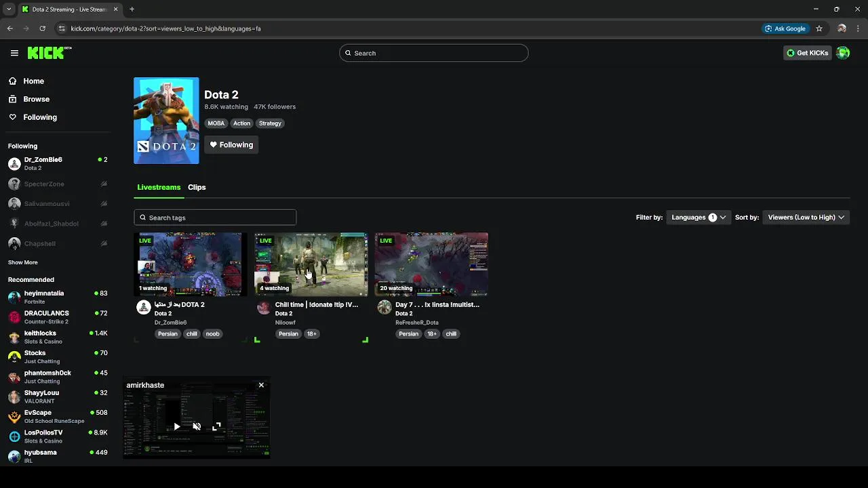Bookmark this page with star icon
Viewport: 868px width, 488px height.
(x=819, y=28)
